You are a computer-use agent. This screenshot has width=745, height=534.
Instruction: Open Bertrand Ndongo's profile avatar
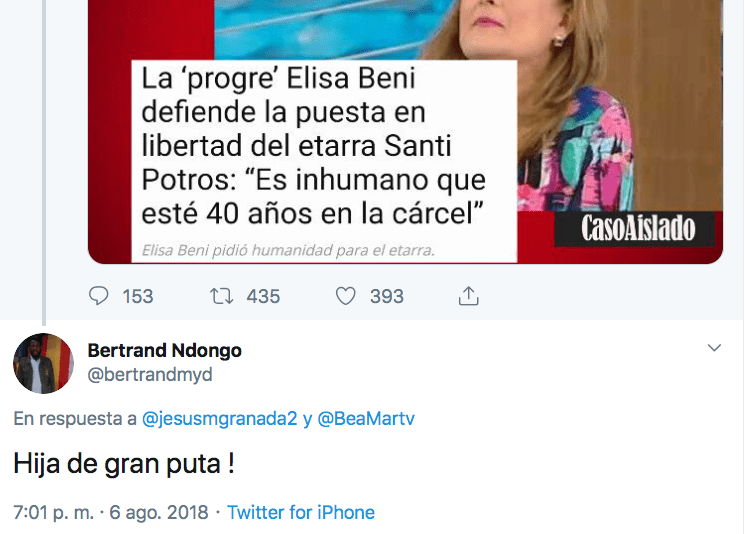tap(43, 363)
